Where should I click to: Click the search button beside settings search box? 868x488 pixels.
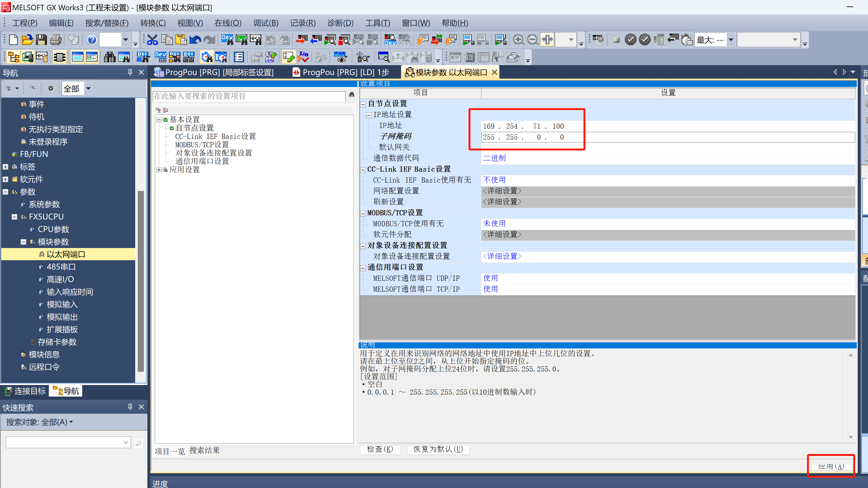pyautogui.click(x=351, y=95)
